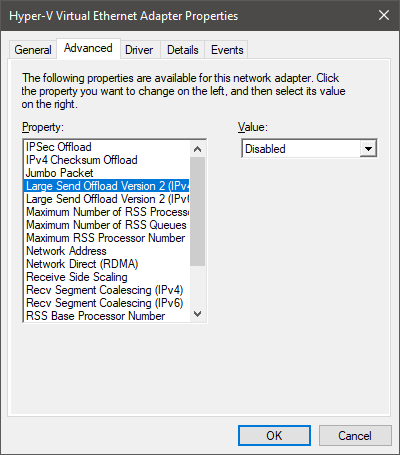Click the Cancel button
400x455 pixels.
coord(355,435)
